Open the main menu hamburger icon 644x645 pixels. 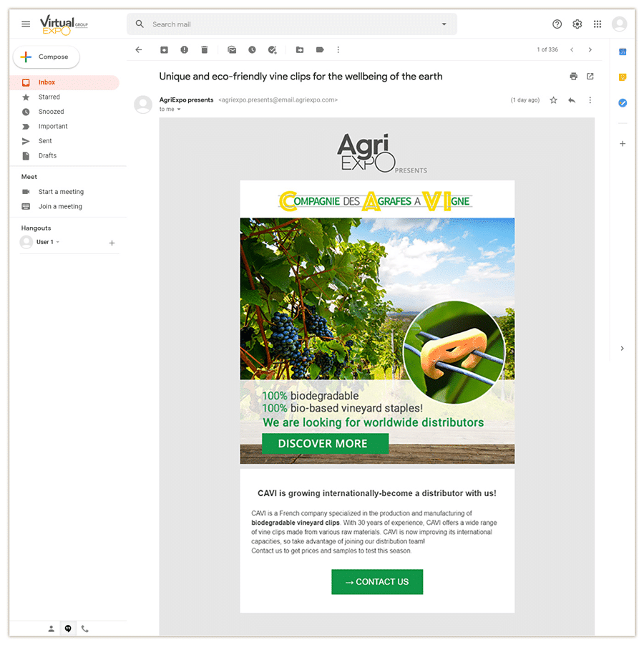[26, 24]
